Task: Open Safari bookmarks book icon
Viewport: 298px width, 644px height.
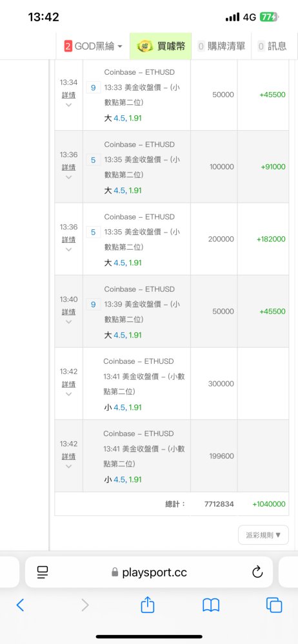Action: click(211, 605)
